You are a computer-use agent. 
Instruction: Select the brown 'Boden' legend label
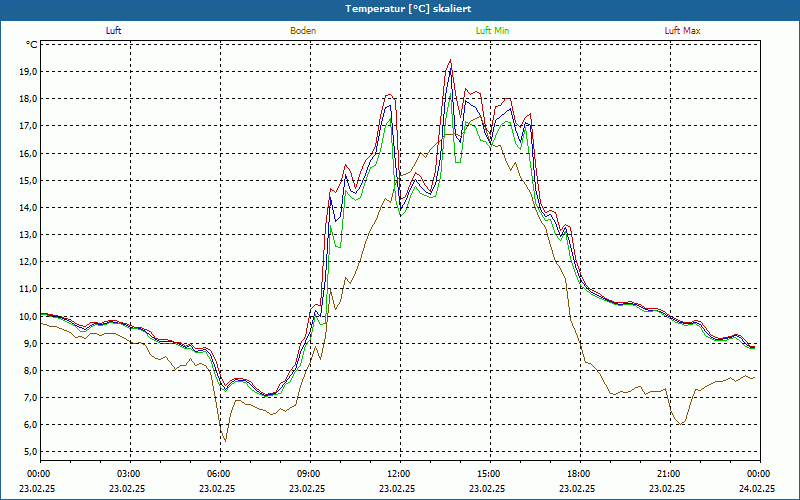[x=303, y=31]
